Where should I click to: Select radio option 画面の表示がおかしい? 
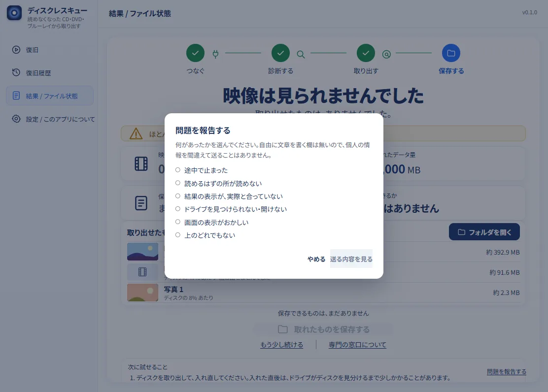point(178,222)
